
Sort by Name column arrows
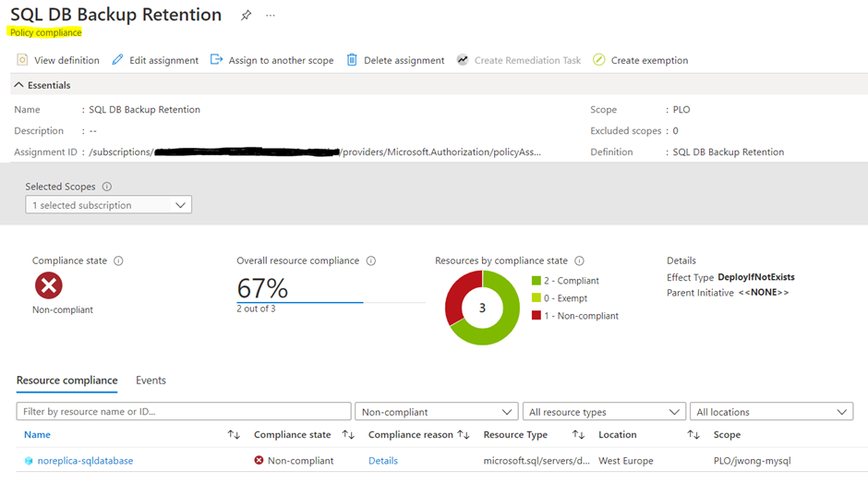234,435
